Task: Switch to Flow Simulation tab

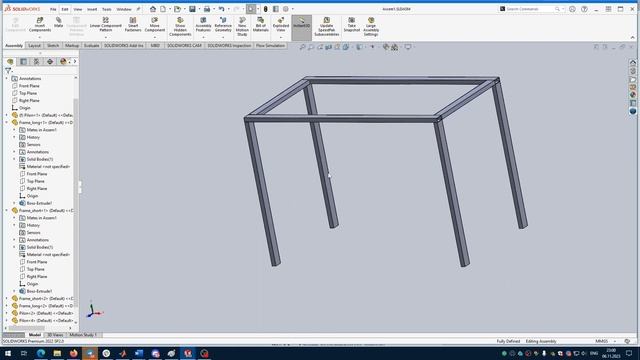Action: [270, 46]
